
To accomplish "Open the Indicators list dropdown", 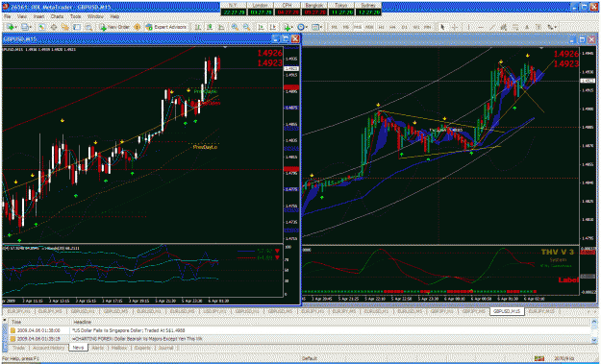I will coord(288,27).
